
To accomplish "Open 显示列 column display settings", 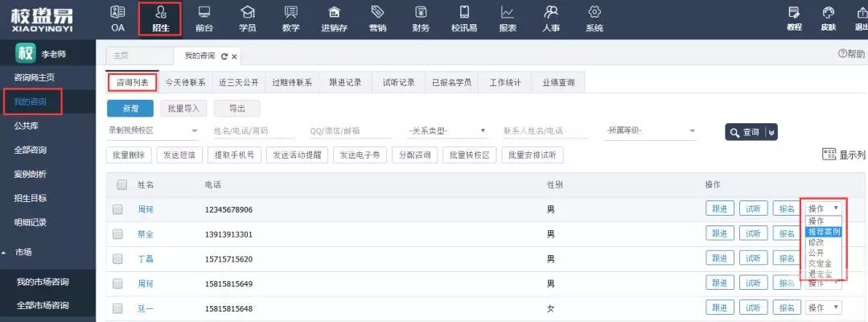I will pos(844,155).
